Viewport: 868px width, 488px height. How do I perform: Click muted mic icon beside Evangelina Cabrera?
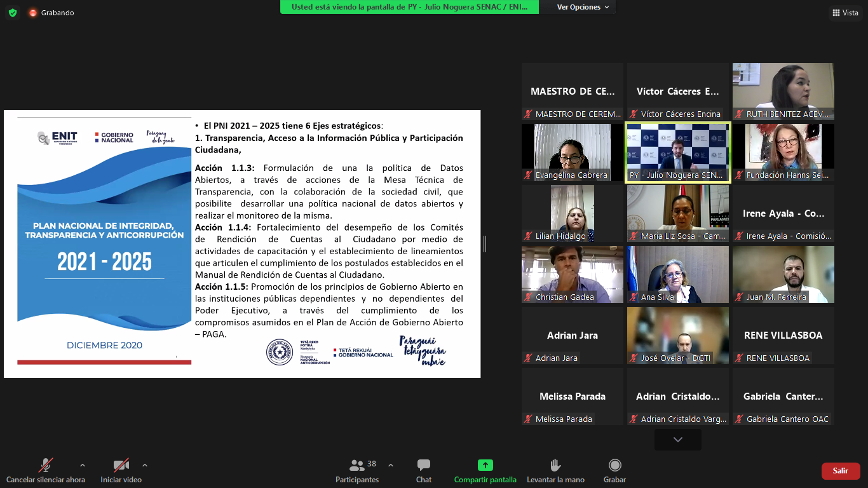coord(528,175)
